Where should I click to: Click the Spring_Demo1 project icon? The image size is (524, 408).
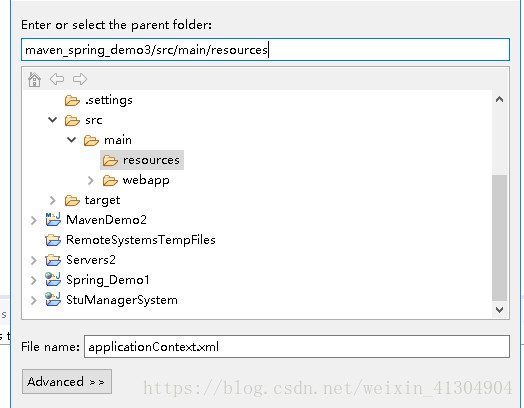53,279
